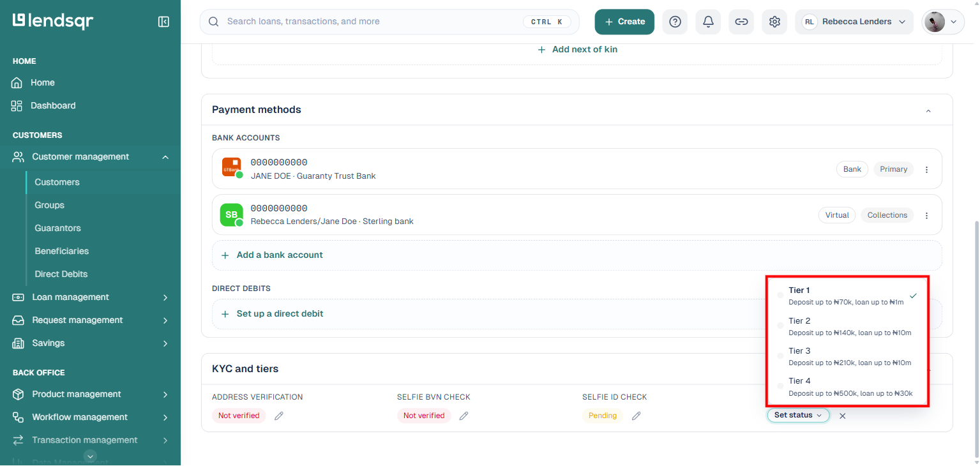
Task: Click the Collections tag on Sterling account
Action: [887, 215]
